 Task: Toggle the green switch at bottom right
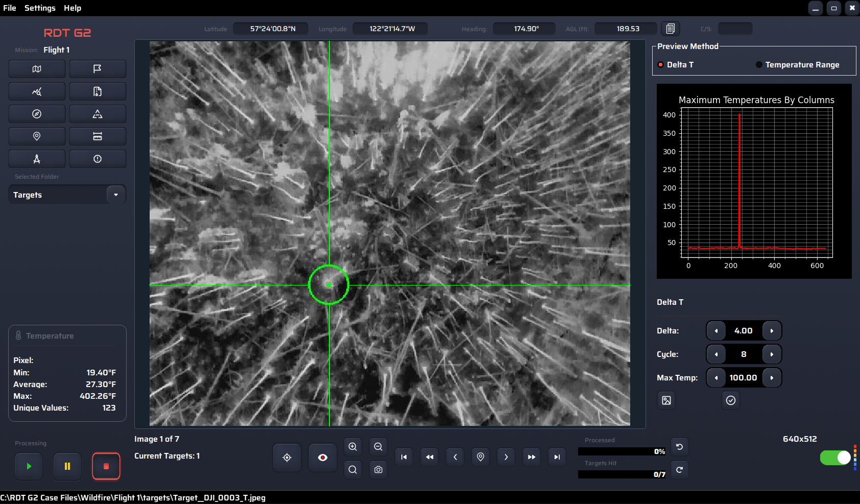click(835, 458)
